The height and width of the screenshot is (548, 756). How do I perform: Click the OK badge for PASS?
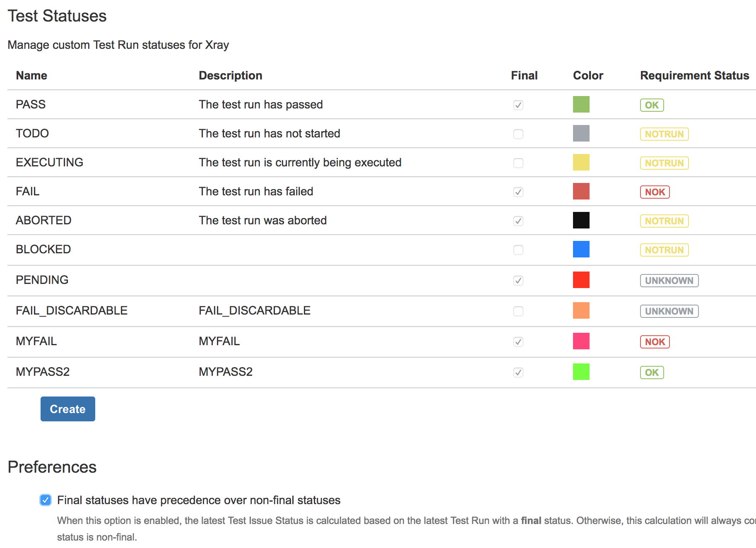coord(652,105)
